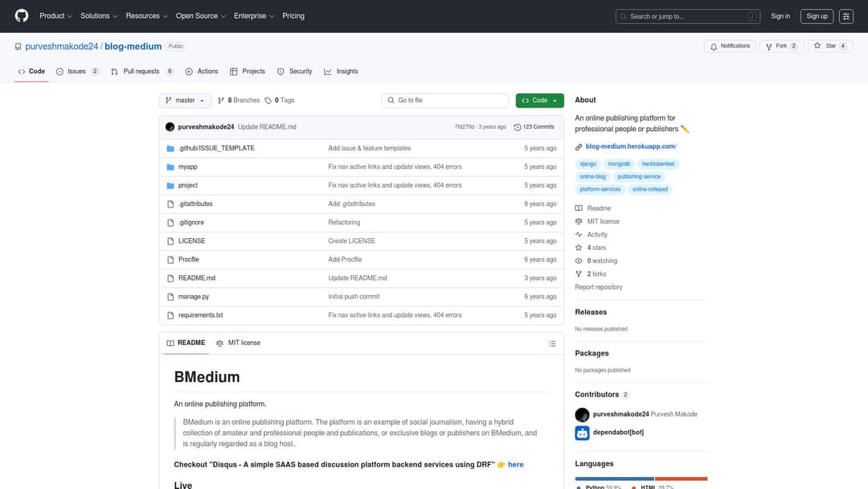Click the Sign up button
Image resolution: width=868 pixels, height=489 pixels.
[817, 17]
